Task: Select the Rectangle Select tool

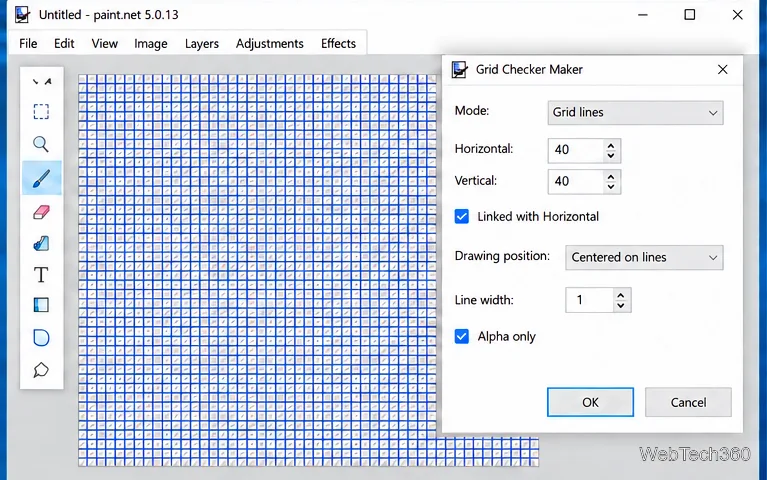Action: (x=41, y=112)
